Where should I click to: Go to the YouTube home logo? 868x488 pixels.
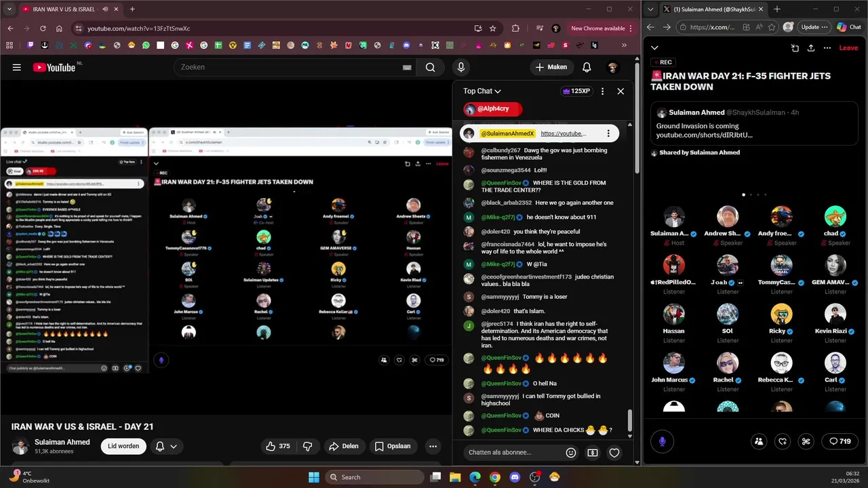point(54,67)
